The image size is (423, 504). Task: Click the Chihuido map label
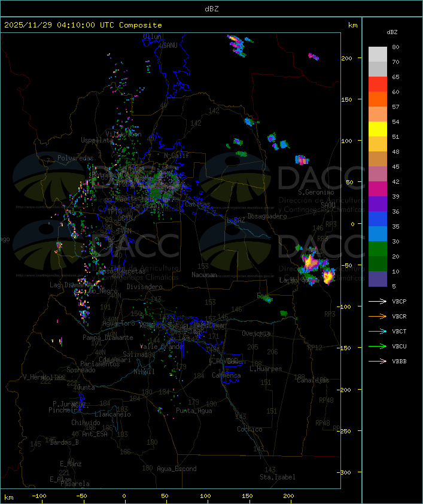86,423
